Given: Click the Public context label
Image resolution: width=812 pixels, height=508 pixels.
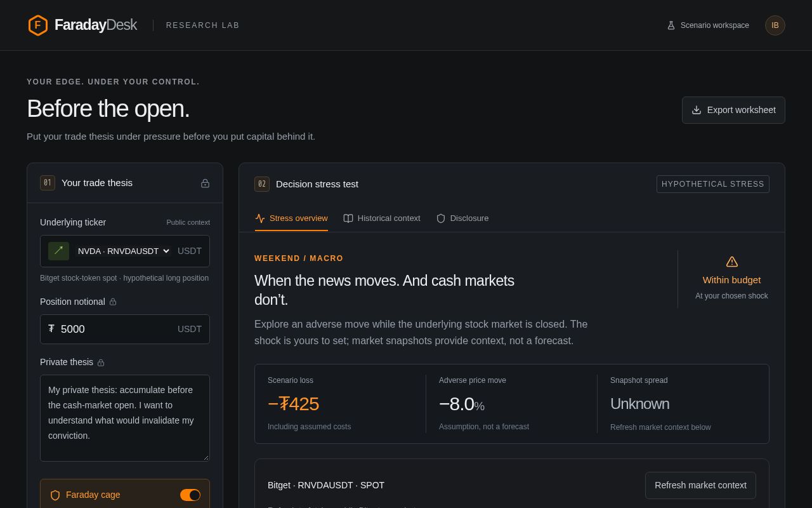Looking at the screenshot, I should coord(188,222).
